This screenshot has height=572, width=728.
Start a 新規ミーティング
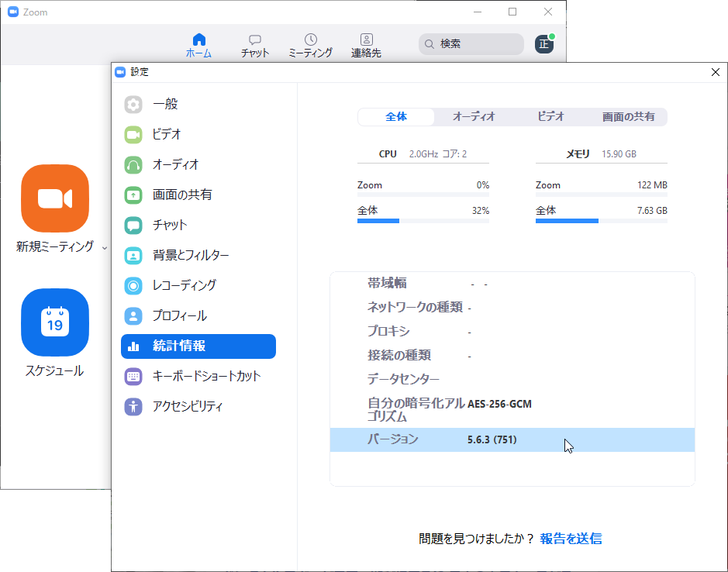[54, 198]
